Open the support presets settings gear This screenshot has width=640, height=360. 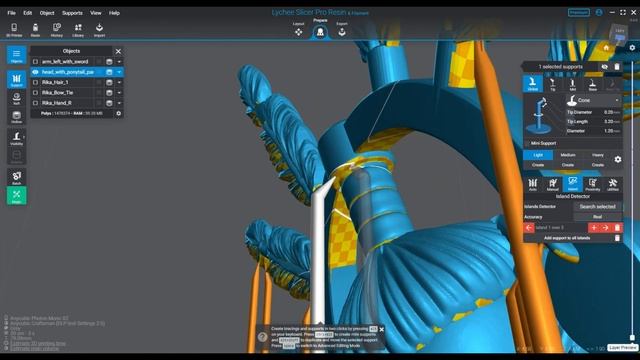(x=618, y=160)
